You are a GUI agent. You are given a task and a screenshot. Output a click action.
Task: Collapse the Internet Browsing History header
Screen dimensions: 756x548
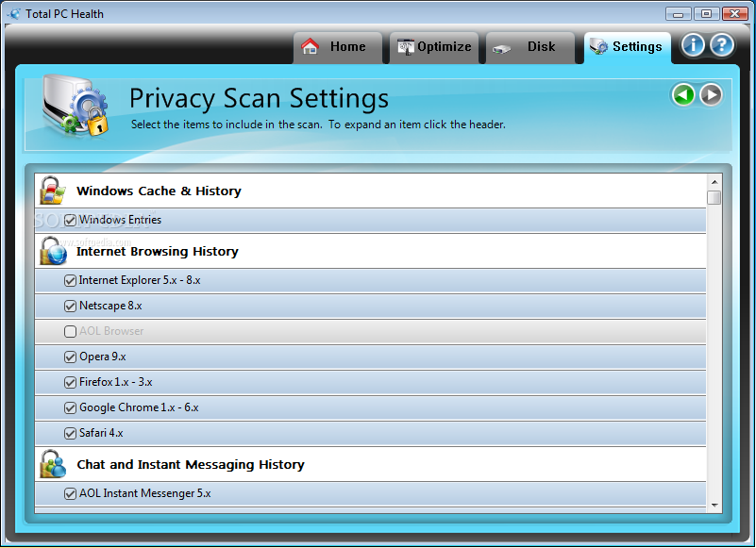click(x=370, y=251)
